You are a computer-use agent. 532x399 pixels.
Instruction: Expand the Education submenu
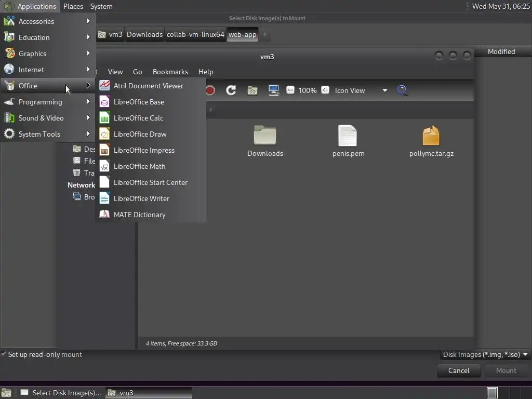(48, 37)
